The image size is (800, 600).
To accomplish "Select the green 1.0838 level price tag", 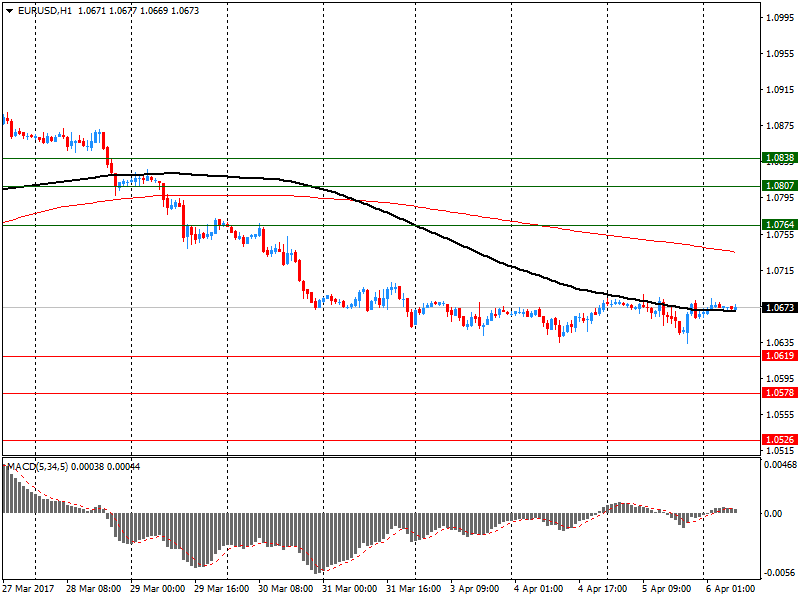I will [x=779, y=158].
